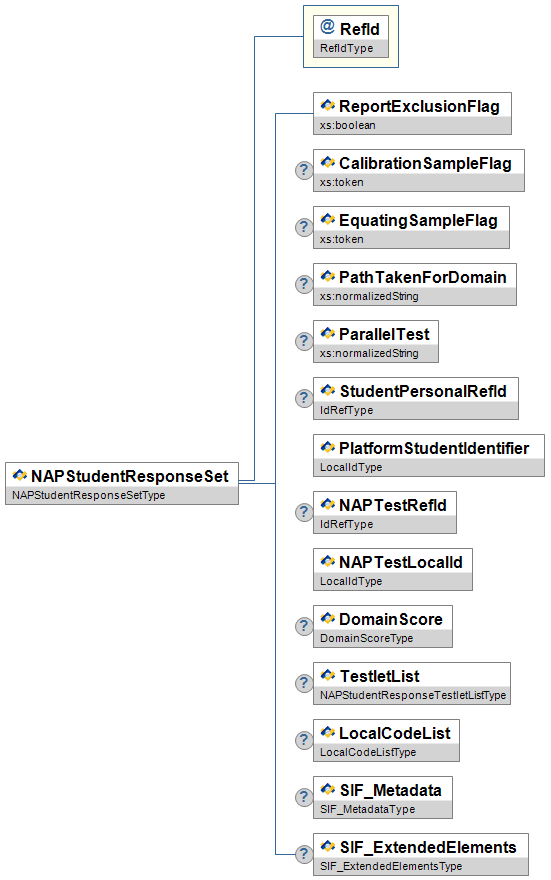Select the PlatformStudentIdentifier element node
Image resolution: width=551 pixels, height=880 pixels.
pyautogui.click(x=429, y=455)
